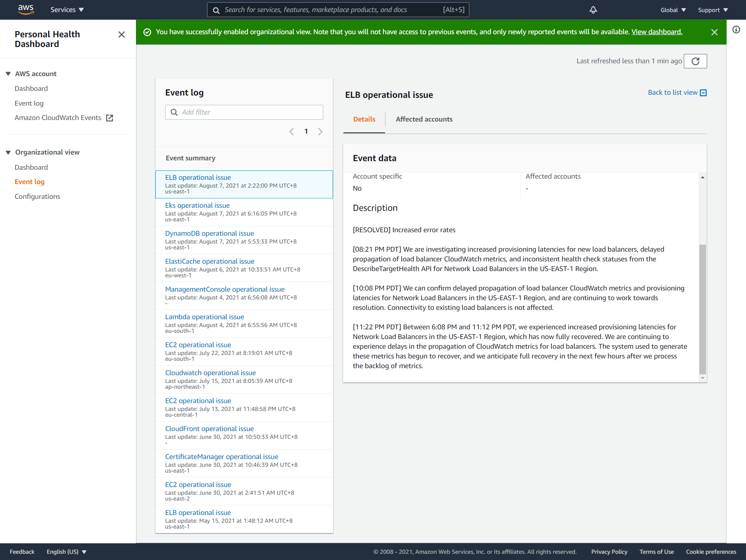Viewport: 746px width, 560px height.
Task: Close the Personal Health Dashboard sidebar
Action: 122,35
